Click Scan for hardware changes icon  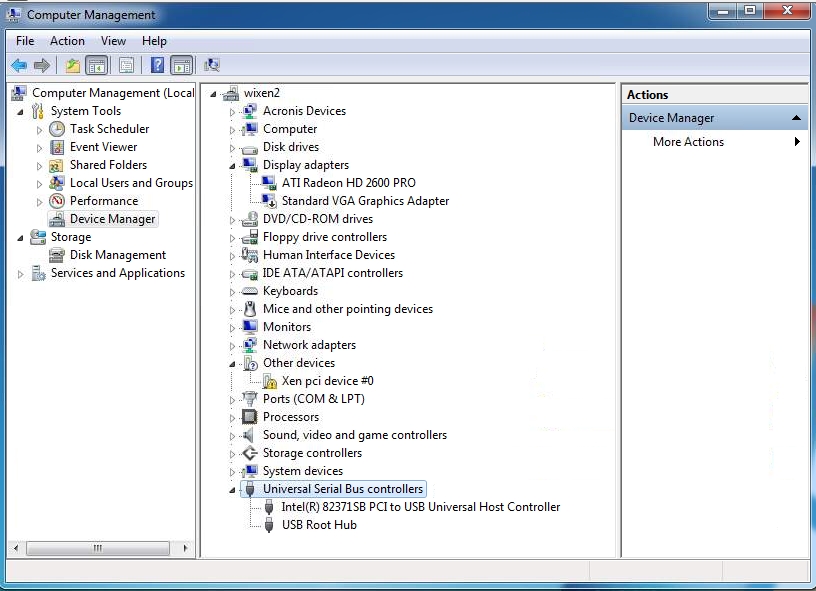[x=211, y=66]
